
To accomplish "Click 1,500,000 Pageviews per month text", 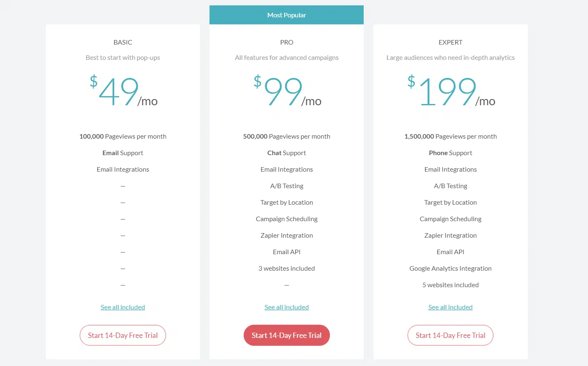I will 450,137.
